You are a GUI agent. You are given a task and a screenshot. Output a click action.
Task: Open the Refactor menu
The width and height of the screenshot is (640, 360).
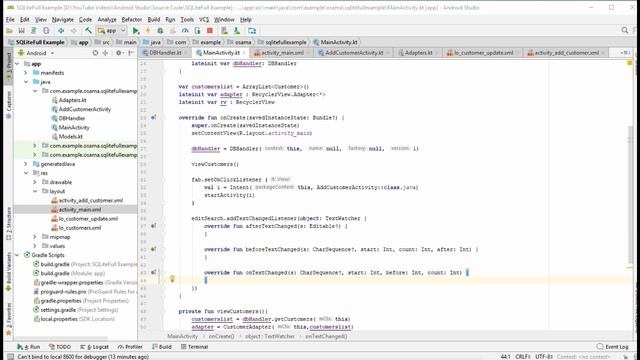coord(132,19)
